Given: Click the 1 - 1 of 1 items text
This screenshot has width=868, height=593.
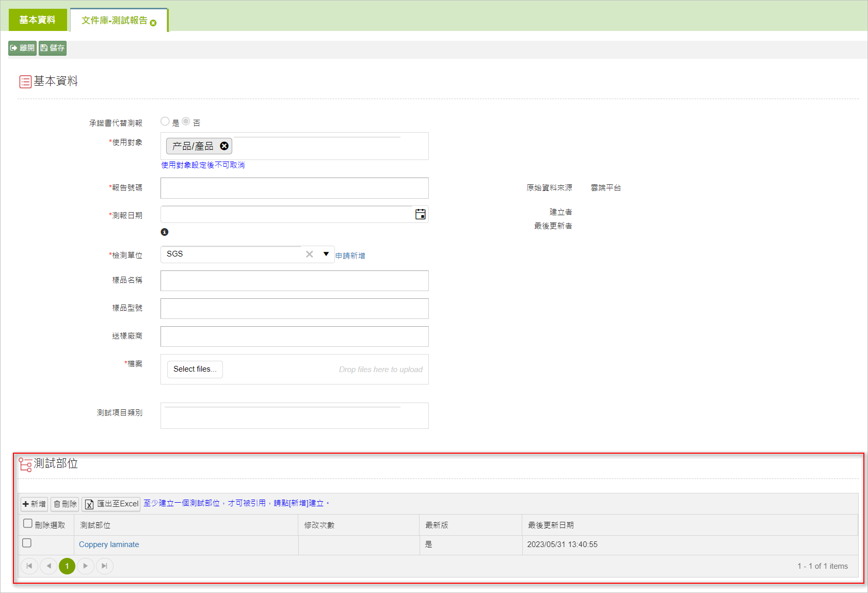Looking at the screenshot, I should pos(823,566).
